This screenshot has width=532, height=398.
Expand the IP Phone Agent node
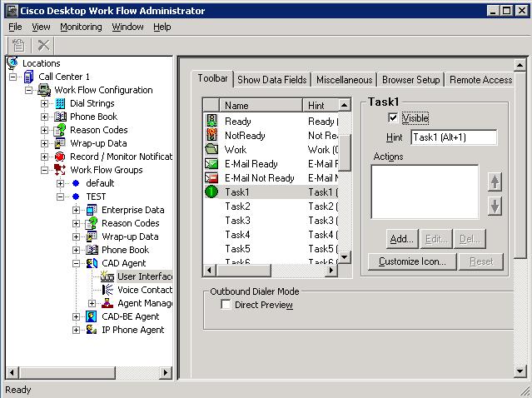[x=76, y=330]
